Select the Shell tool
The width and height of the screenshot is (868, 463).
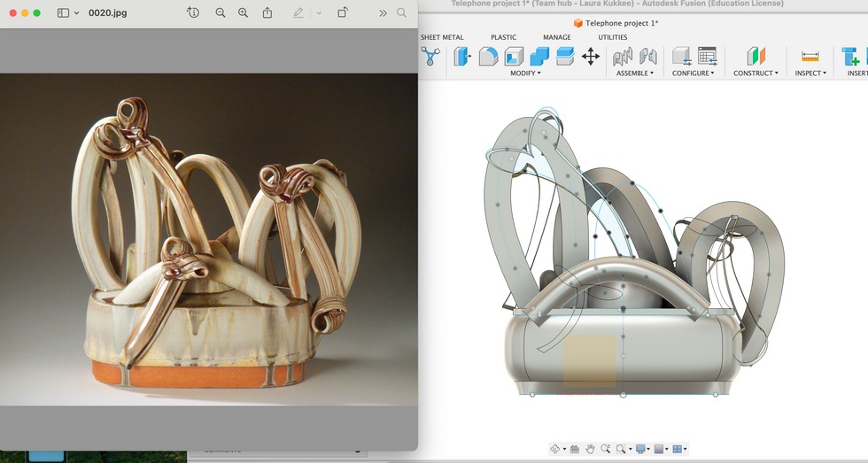514,57
